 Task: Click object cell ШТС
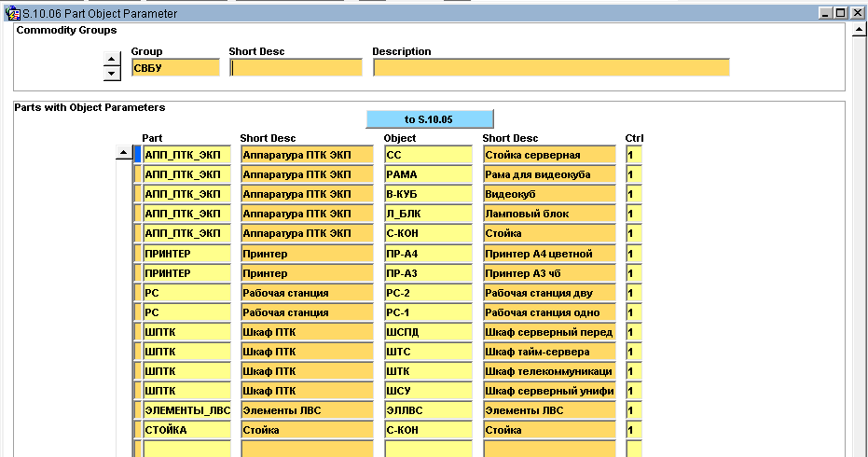point(429,352)
